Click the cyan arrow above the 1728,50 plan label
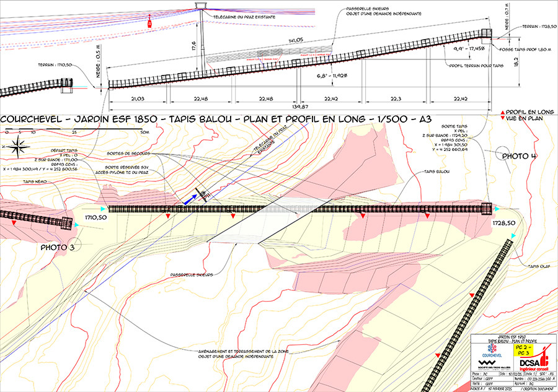This screenshot has height=392, width=558. pyautogui.click(x=497, y=209)
